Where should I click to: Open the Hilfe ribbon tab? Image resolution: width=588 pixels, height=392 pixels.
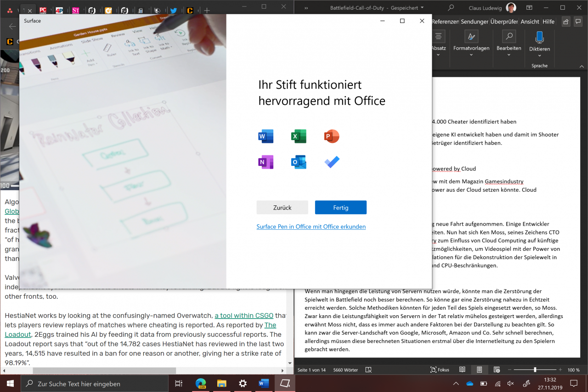[548, 22]
